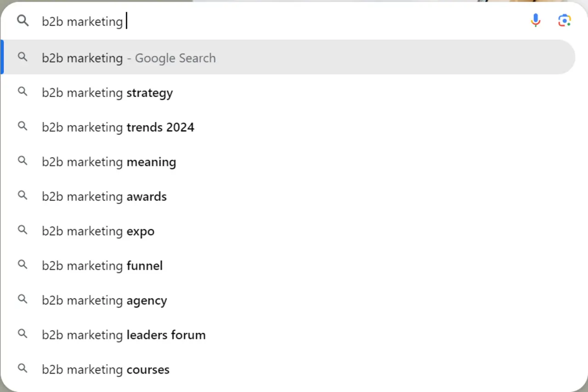Screen dimensions: 588x392
Task: Select the 'b2b marketing expo' suggestion
Action: [x=98, y=231]
